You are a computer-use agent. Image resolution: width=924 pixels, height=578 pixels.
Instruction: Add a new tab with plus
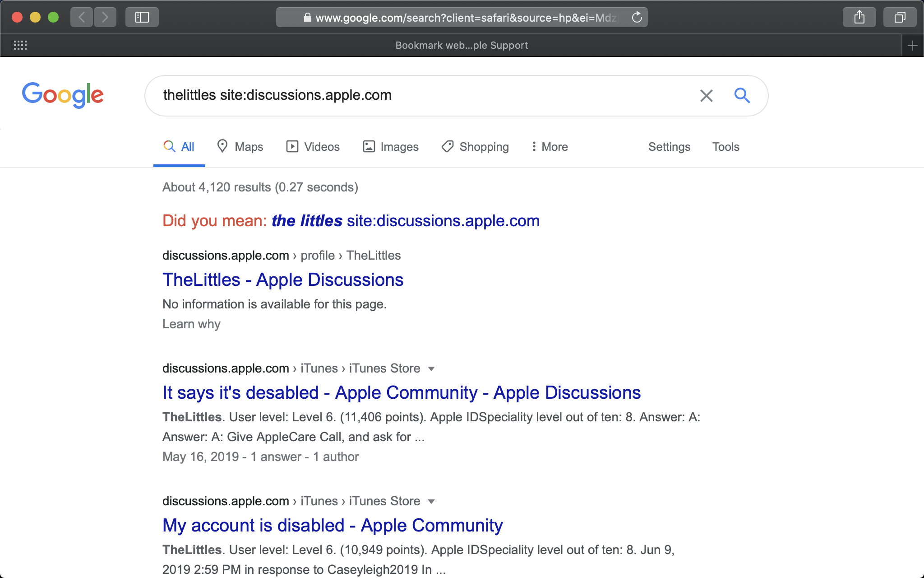pyautogui.click(x=912, y=46)
